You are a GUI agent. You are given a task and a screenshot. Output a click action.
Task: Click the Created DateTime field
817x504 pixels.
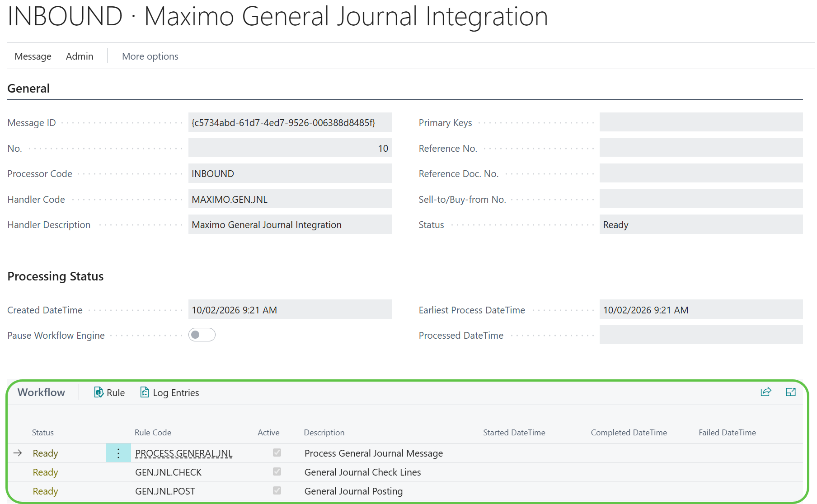click(290, 310)
